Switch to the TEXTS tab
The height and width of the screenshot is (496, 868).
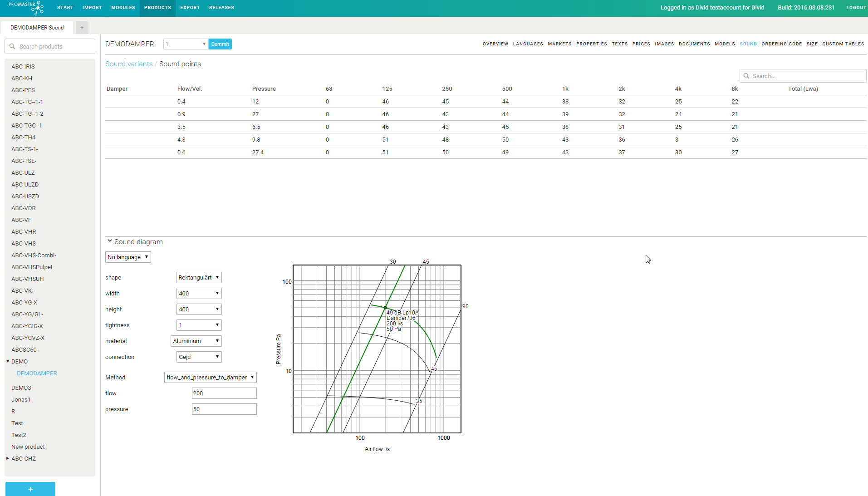click(x=619, y=44)
